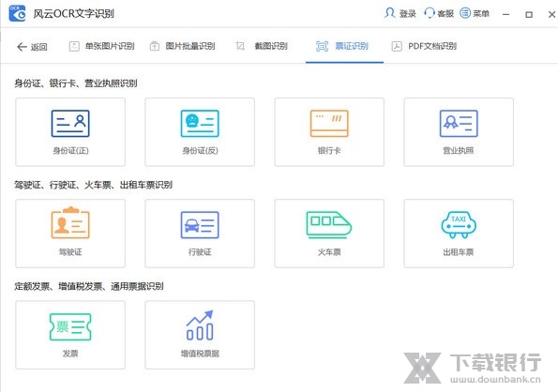Open the 身份证(正) ID card front recognition
The height and width of the screenshot is (392, 558).
[x=70, y=132]
